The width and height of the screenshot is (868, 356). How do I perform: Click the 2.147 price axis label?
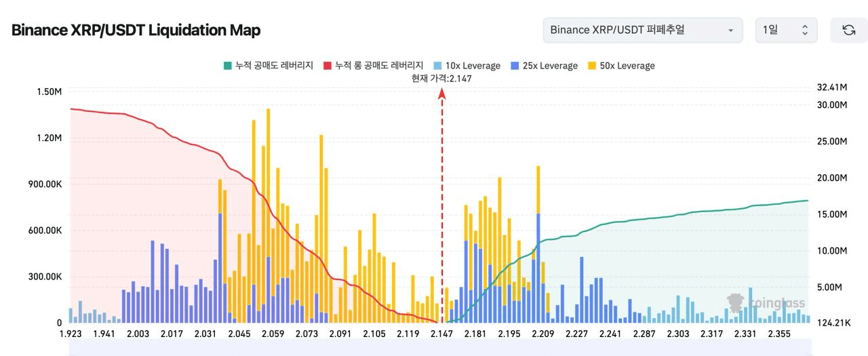[x=442, y=334]
